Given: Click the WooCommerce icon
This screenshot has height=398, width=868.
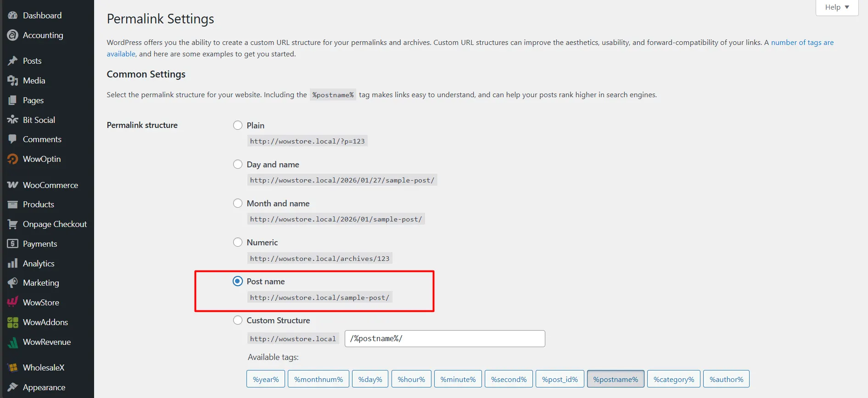Looking at the screenshot, I should (x=12, y=184).
